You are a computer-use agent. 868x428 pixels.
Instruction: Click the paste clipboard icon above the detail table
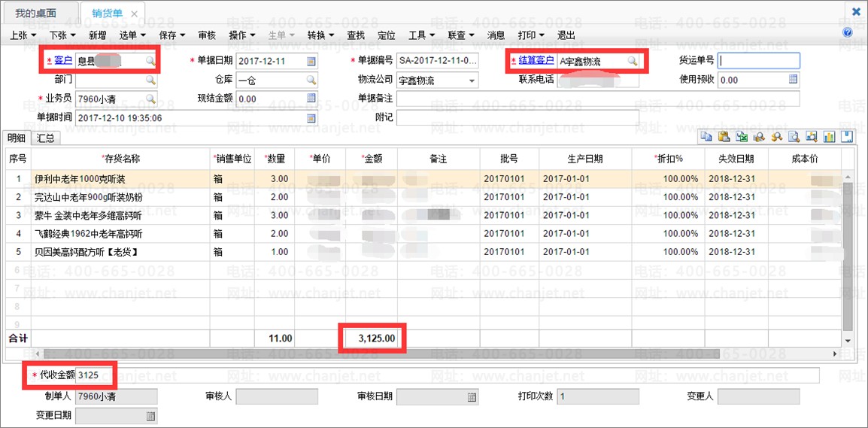click(724, 137)
